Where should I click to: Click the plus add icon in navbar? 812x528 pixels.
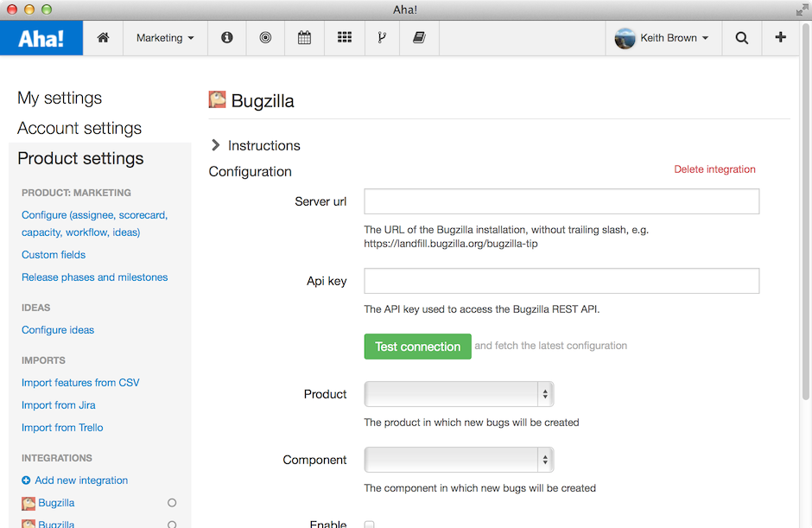[780, 37]
